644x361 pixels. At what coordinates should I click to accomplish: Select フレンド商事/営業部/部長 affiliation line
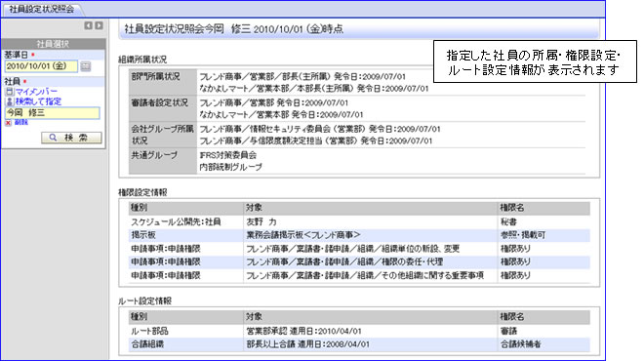coord(302,77)
